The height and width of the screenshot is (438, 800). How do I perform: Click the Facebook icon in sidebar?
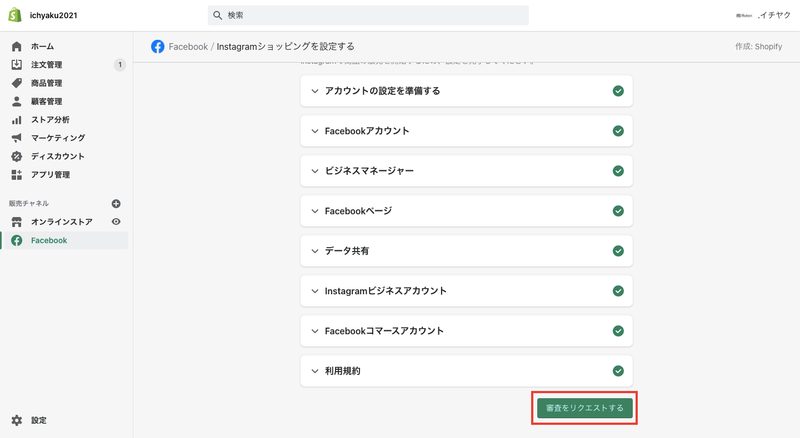pos(16,240)
